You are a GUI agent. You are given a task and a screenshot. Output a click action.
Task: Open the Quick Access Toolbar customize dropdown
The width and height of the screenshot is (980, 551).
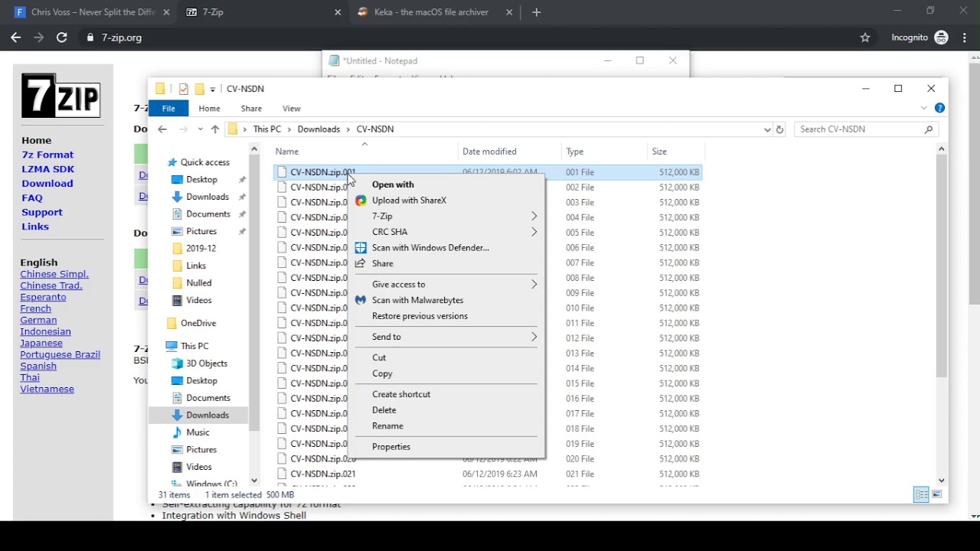click(x=213, y=89)
